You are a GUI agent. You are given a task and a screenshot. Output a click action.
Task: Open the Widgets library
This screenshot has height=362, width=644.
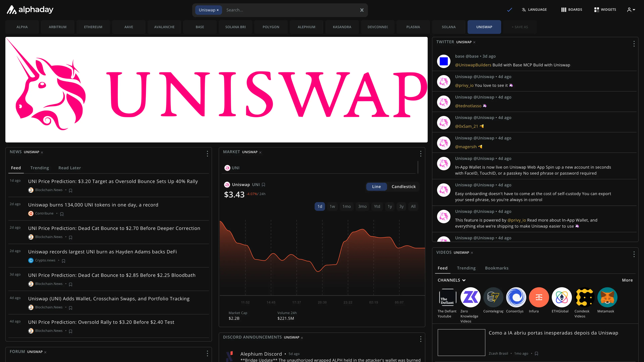click(x=605, y=10)
